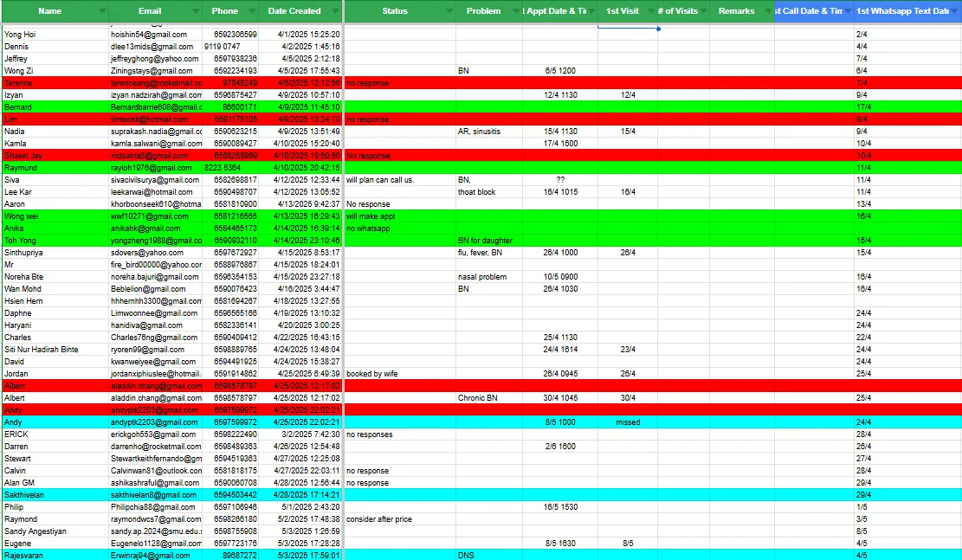Open the Date Created filter dropdown
Image resolution: width=962 pixels, height=560 pixels.
[335, 11]
